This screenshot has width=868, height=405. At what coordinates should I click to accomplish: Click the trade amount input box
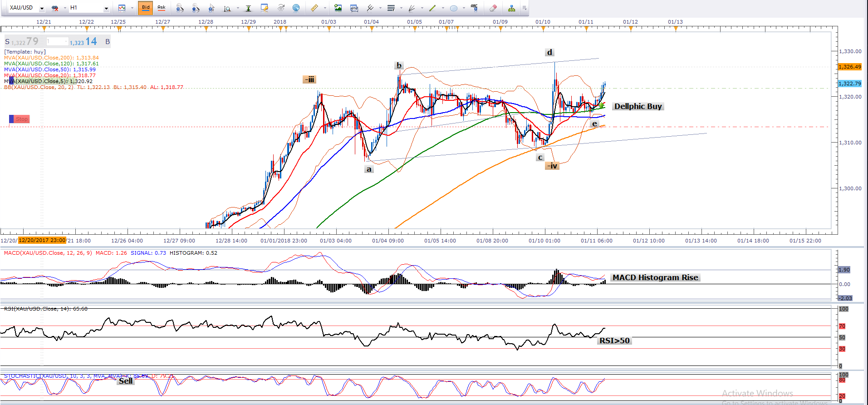coord(57,42)
